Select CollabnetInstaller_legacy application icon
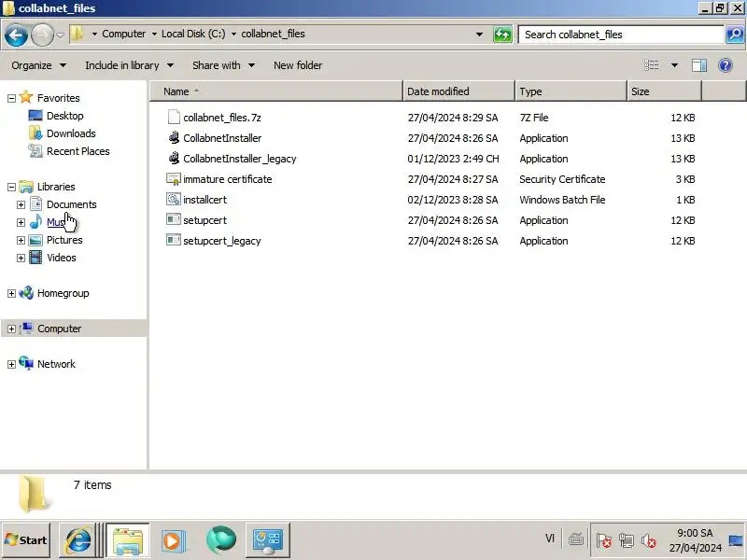The image size is (747, 560). pos(174,158)
